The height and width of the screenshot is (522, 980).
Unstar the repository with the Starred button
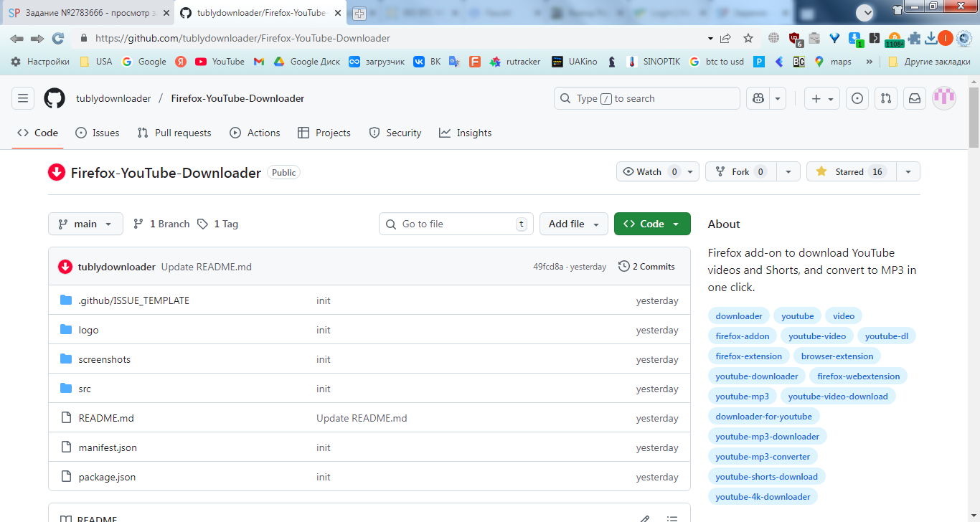coord(852,171)
